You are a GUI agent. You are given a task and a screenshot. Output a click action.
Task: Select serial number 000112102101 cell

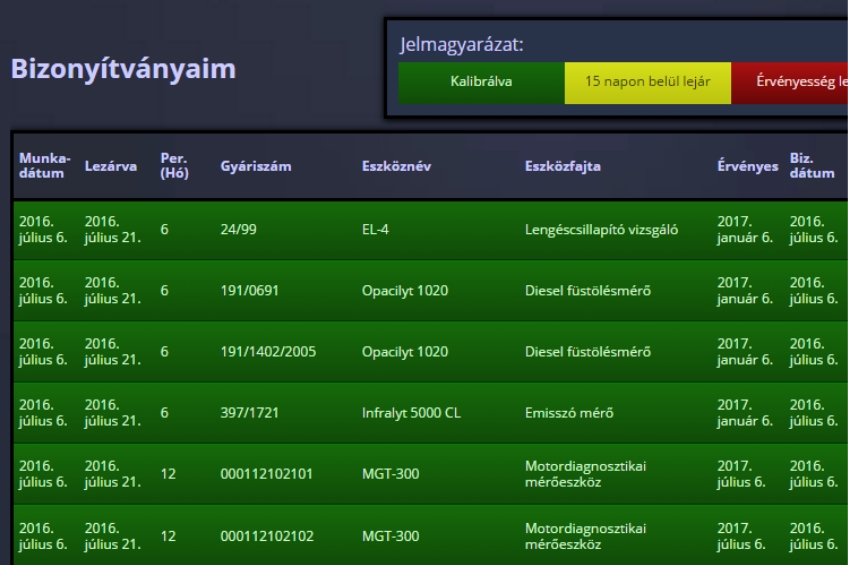(x=267, y=474)
